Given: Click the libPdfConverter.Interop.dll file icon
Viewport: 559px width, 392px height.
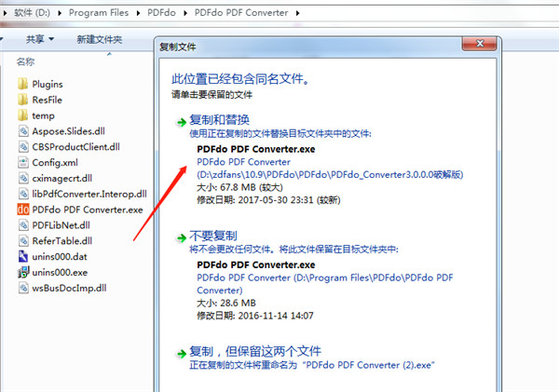Looking at the screenshot, I should (23, 194).
